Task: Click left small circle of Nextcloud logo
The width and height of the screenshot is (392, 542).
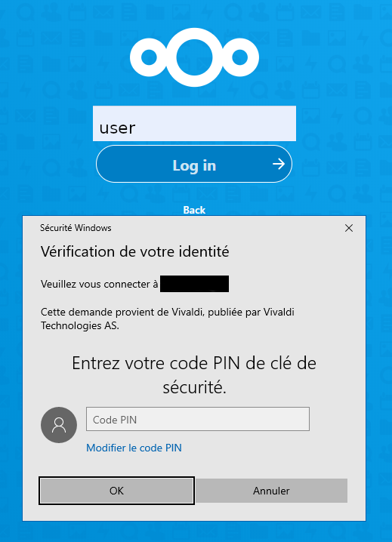Action: pyautogui.click(x=149, y=57)
